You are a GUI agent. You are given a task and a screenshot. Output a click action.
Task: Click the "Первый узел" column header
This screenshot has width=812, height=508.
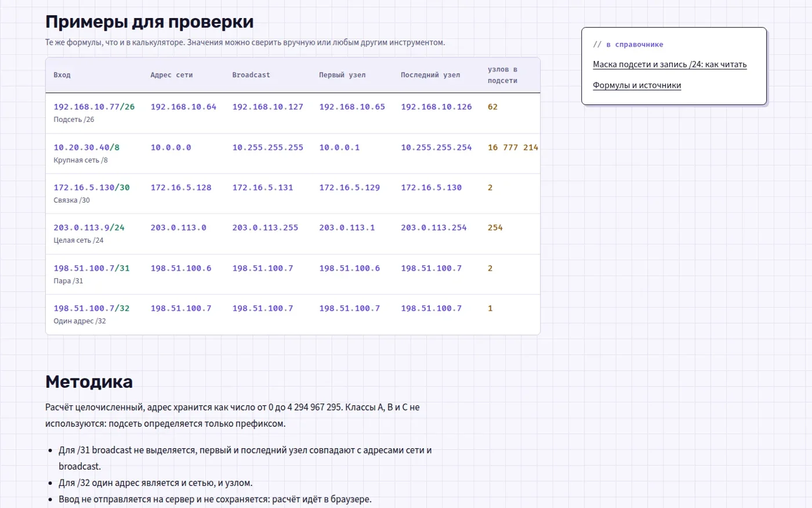click(342, 75)
